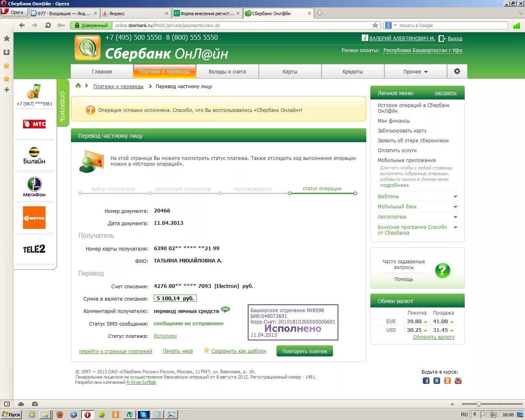This screenshot has width=525, height=420.
Task: Open settings via the gear icon
Action: (457, 71)
